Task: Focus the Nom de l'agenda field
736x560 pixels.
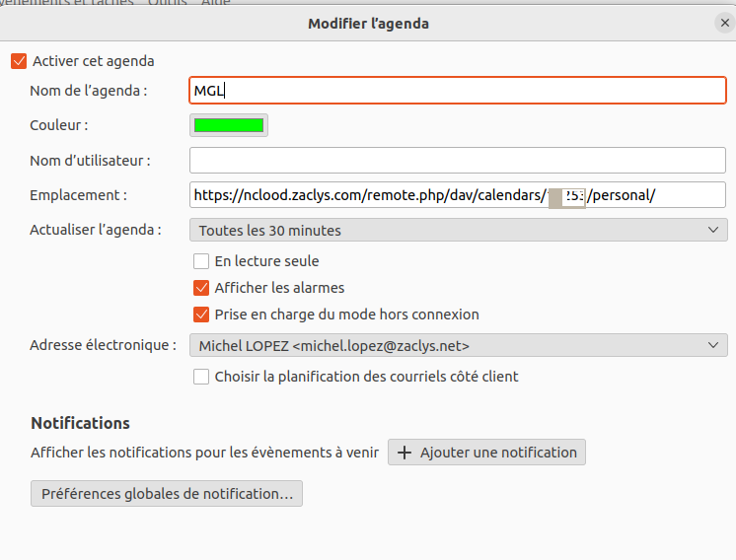Action: [457, 91]
